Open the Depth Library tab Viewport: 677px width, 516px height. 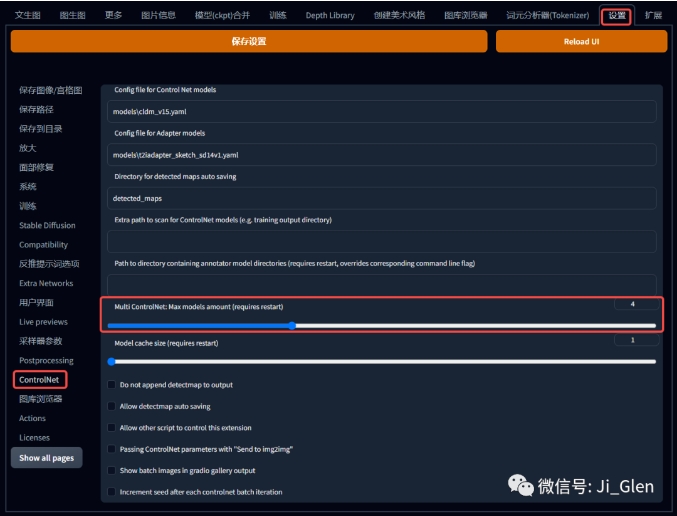pos(330,15)
